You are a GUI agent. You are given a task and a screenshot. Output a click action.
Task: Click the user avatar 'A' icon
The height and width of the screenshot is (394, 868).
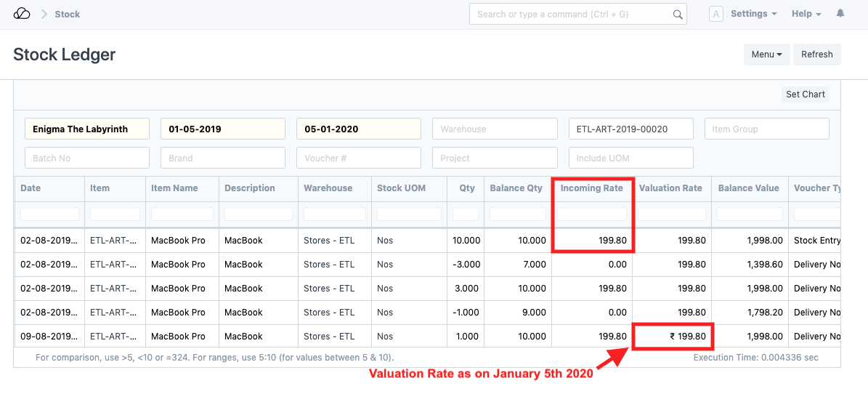coord(715,14)
